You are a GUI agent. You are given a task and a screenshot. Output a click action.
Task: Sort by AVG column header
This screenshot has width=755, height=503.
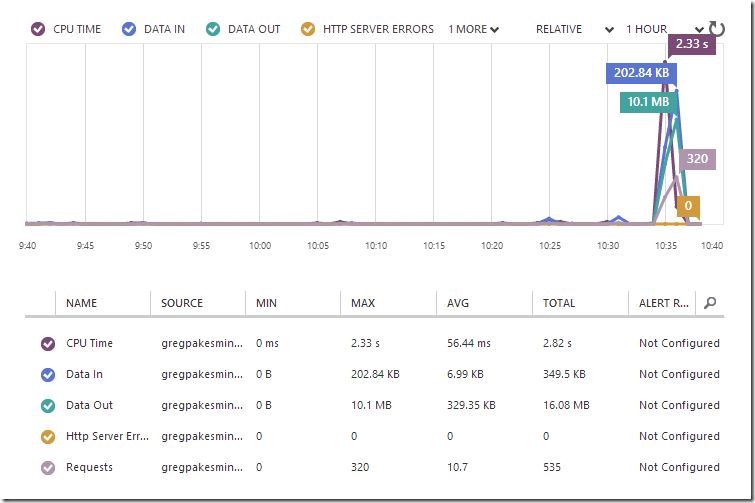[457, 303]
